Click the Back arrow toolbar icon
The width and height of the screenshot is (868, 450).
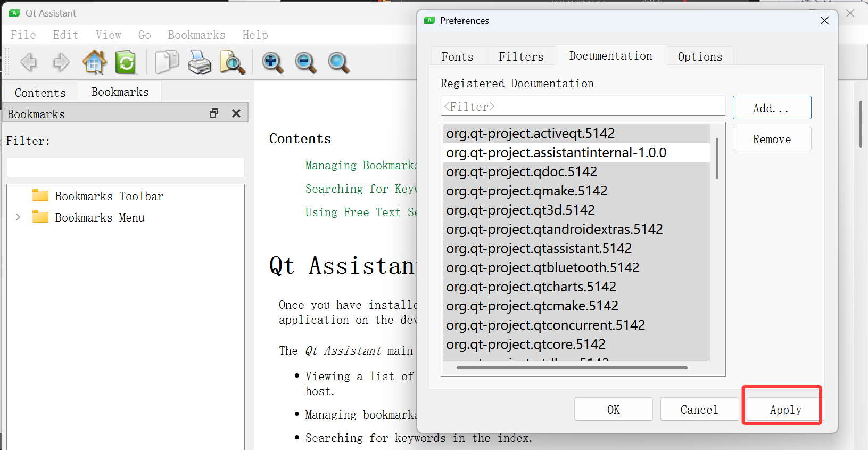tap(29, 62)
